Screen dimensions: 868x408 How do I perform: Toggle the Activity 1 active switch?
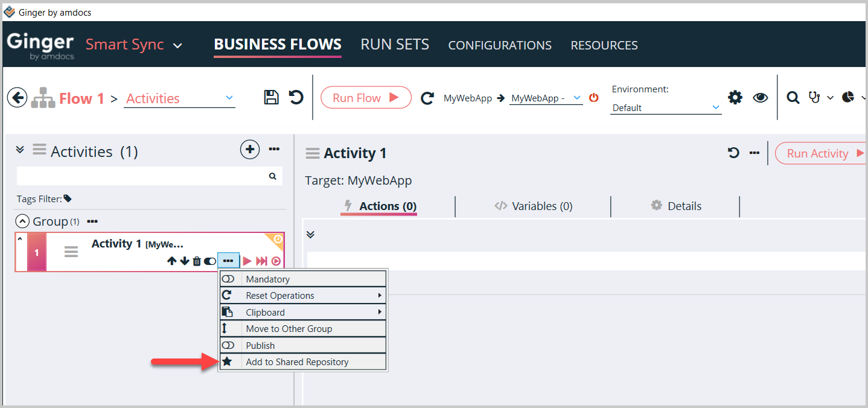(x=210, y=261)
